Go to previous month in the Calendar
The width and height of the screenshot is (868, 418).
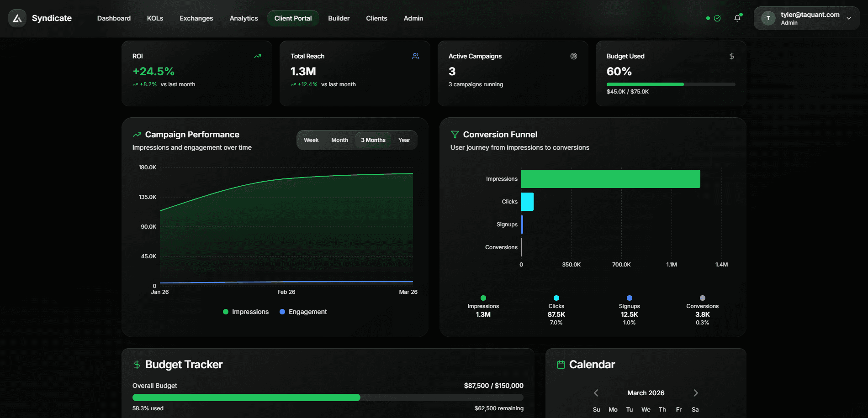point(596,392)
